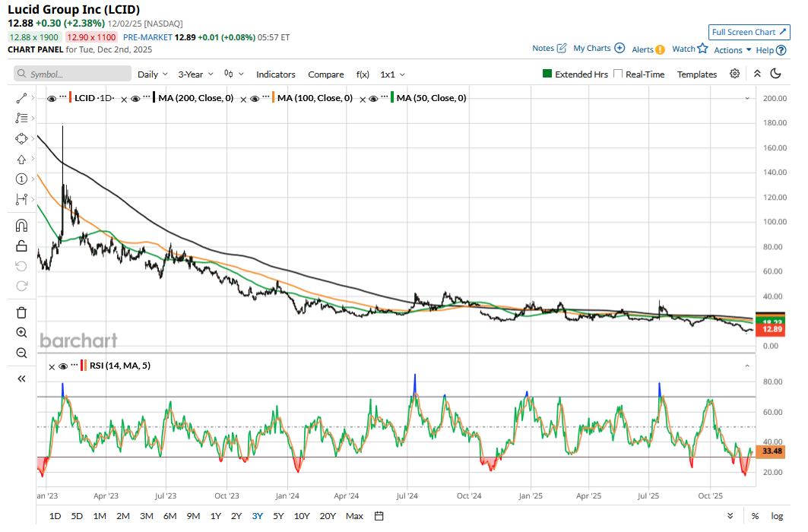Open the Indicators menu
808x532 pixels.
(276, 74)
